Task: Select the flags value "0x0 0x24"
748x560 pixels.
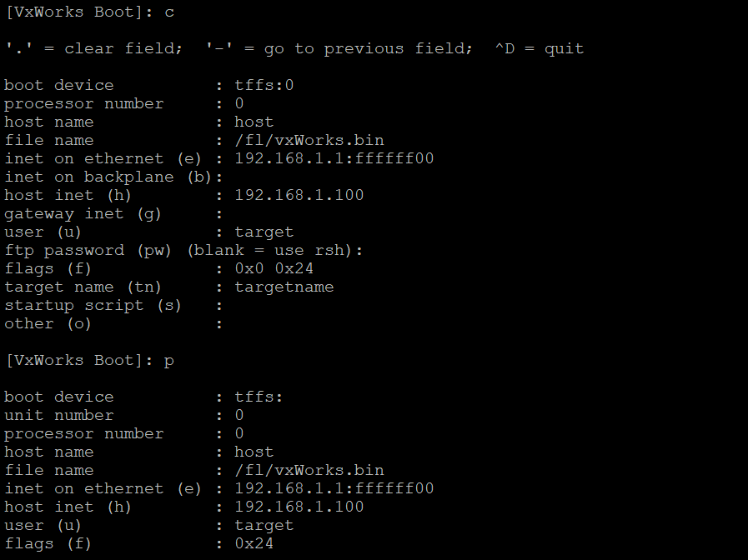Action: pyautogui.click(x=274, y=268)
